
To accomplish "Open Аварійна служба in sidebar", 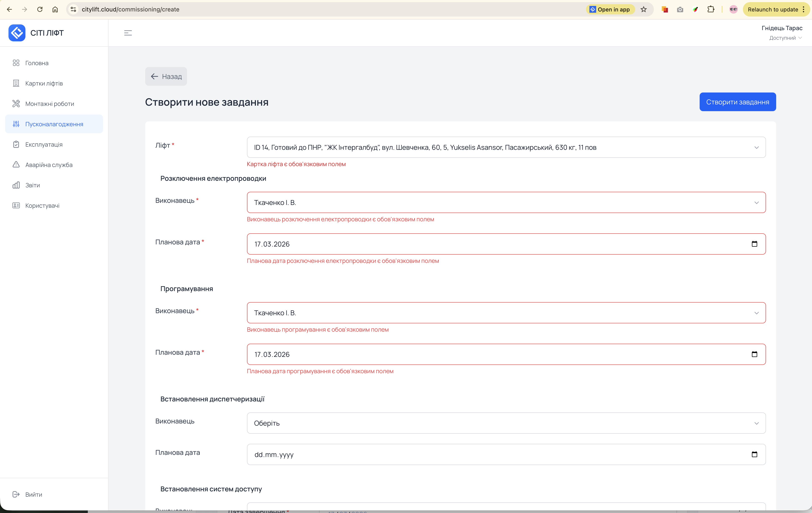I will click(49, 165).
